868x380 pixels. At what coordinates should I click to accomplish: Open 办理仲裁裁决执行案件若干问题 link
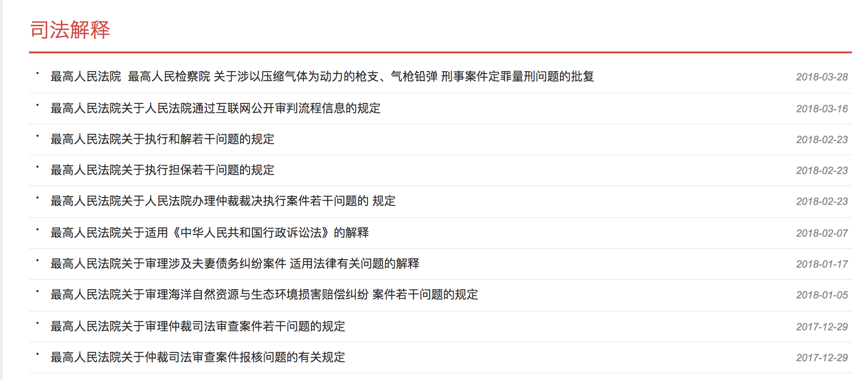click(x=223, y=201)
